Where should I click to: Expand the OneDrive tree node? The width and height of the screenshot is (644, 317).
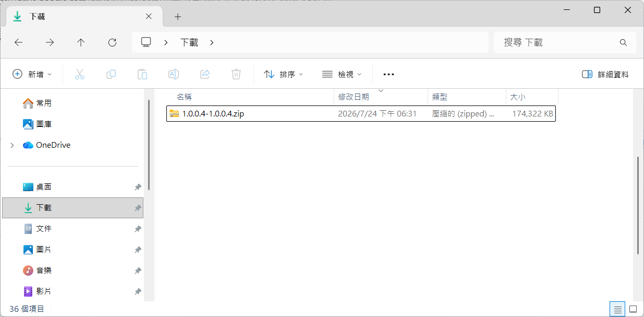pyautogui.click(x=12, y=145)
